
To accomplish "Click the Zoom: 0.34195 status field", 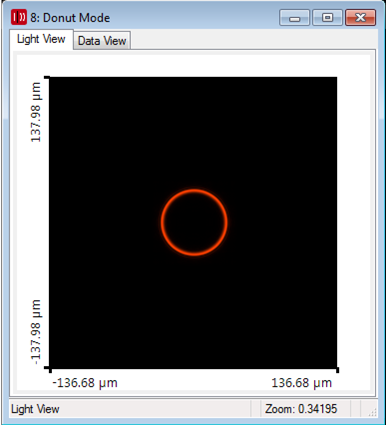I will click(x=301, y=409).
